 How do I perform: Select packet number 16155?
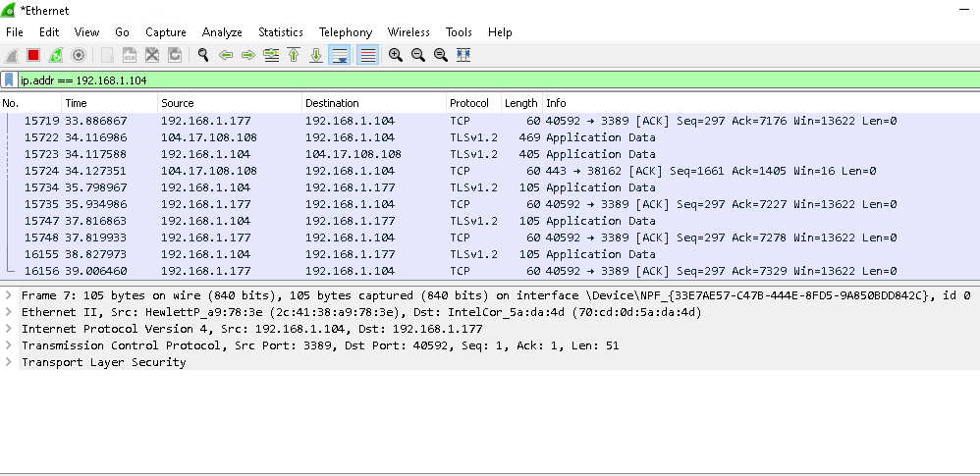tap(490, 254)
